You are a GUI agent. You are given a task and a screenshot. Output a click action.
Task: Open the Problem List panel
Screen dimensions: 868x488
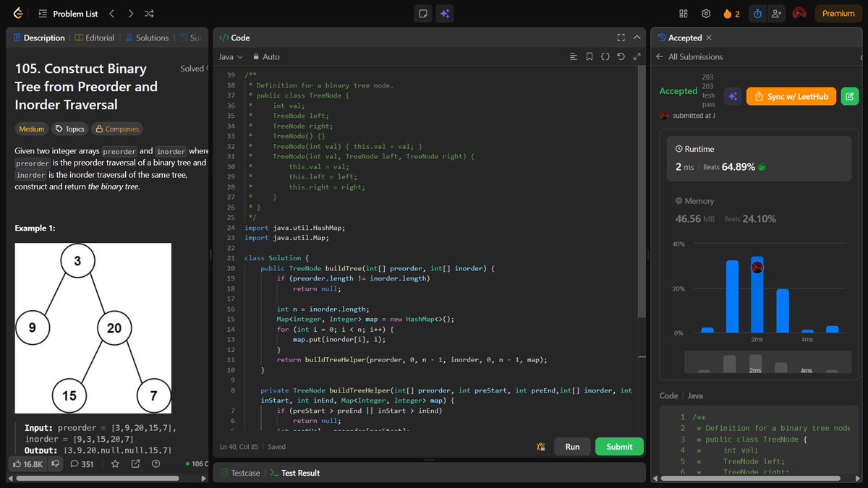(x=67, y=13)
